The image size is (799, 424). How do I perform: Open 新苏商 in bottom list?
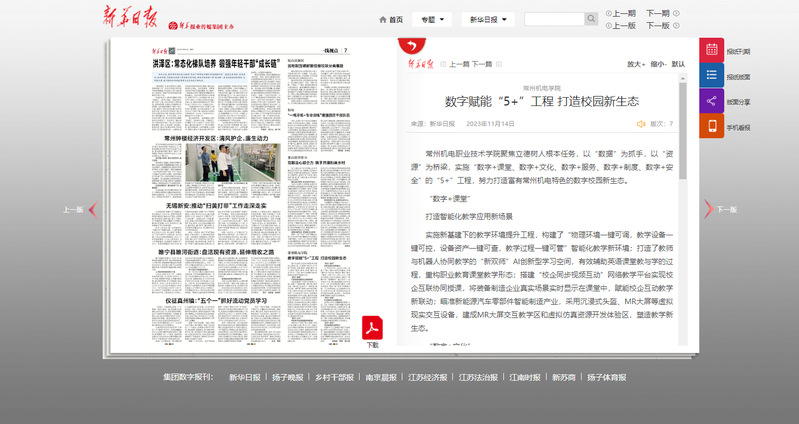564,378
